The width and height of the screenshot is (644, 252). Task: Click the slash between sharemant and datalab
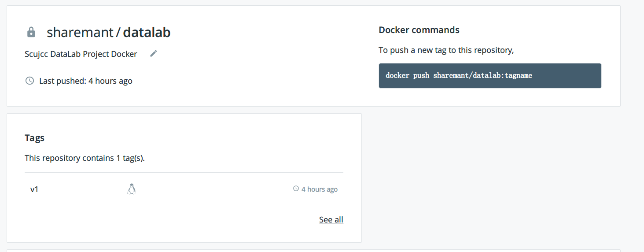[118, 32]
